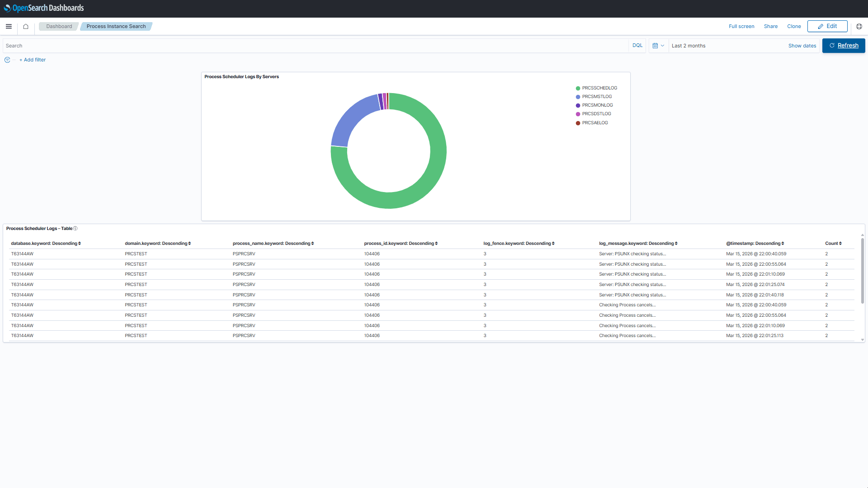Sort by database.keyword column
This screenshot has width=868, height=488.
[46, 244]
